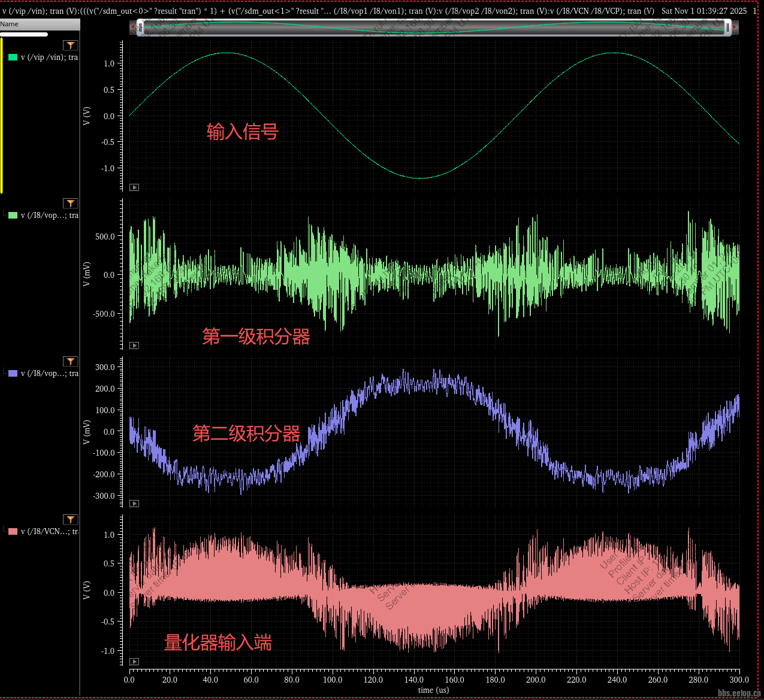
Task: Click the pink swatch of the I8/VCN trace
Action: coord(13,532)
